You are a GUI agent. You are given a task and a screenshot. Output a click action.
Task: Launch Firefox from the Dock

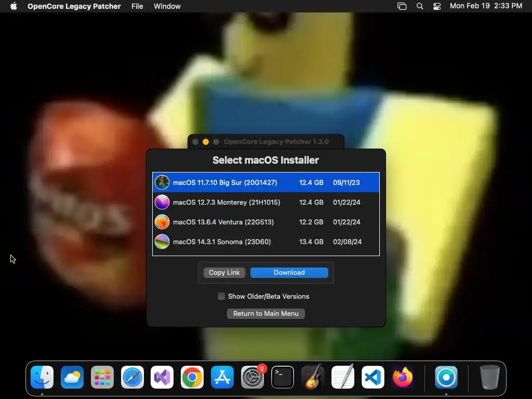403,377
